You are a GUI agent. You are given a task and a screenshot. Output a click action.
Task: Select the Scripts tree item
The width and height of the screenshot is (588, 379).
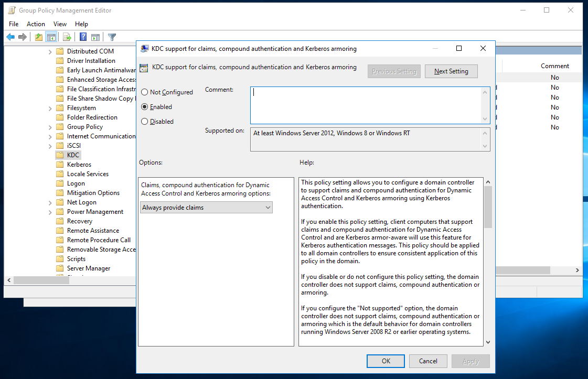(x=76, y=258)
